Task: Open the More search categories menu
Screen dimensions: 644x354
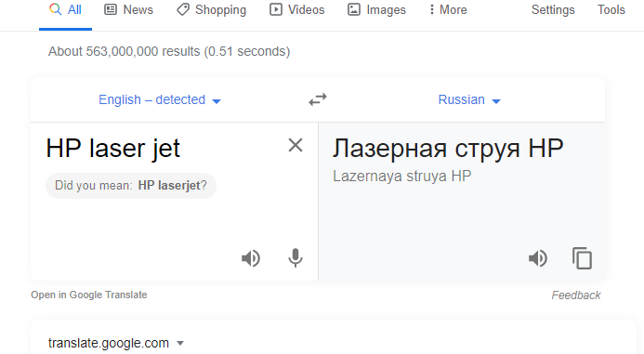Action: pyautogui.click(x=448, y=10)
